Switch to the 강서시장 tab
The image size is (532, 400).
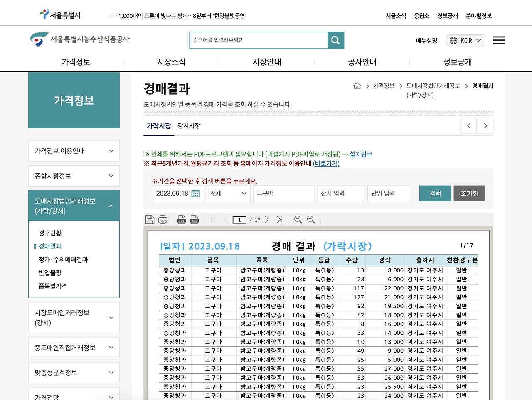(x=188, y=125)
